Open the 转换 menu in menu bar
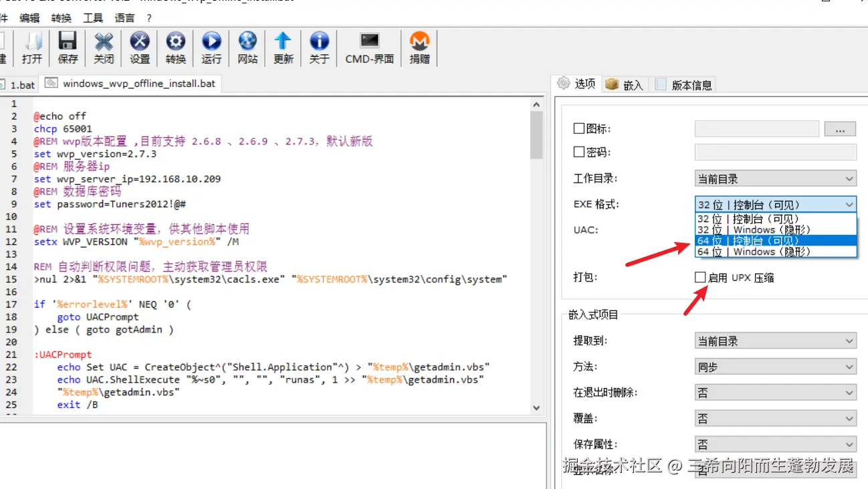This screenshot has width=868, height=489. coord(61,18)
